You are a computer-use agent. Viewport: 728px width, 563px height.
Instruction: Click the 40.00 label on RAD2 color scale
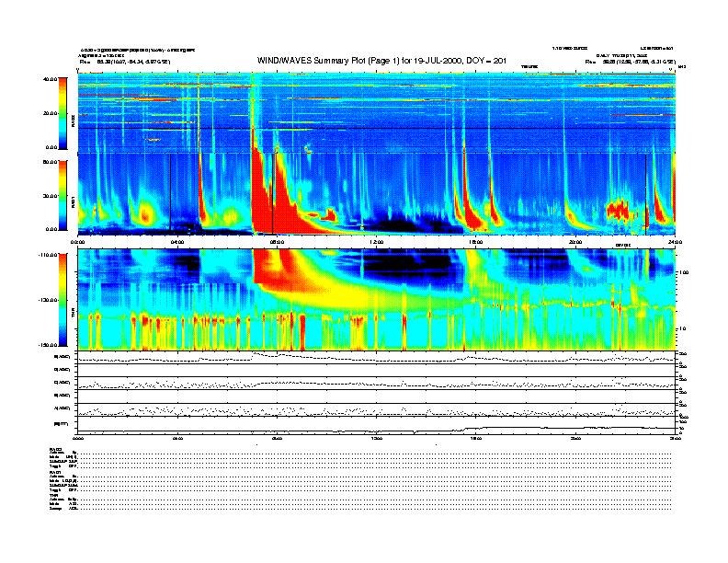(x=51, y=79)
